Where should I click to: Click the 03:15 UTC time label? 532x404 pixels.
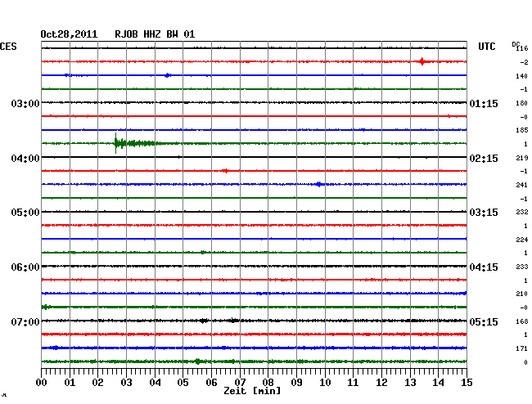(x=484, y=213)
